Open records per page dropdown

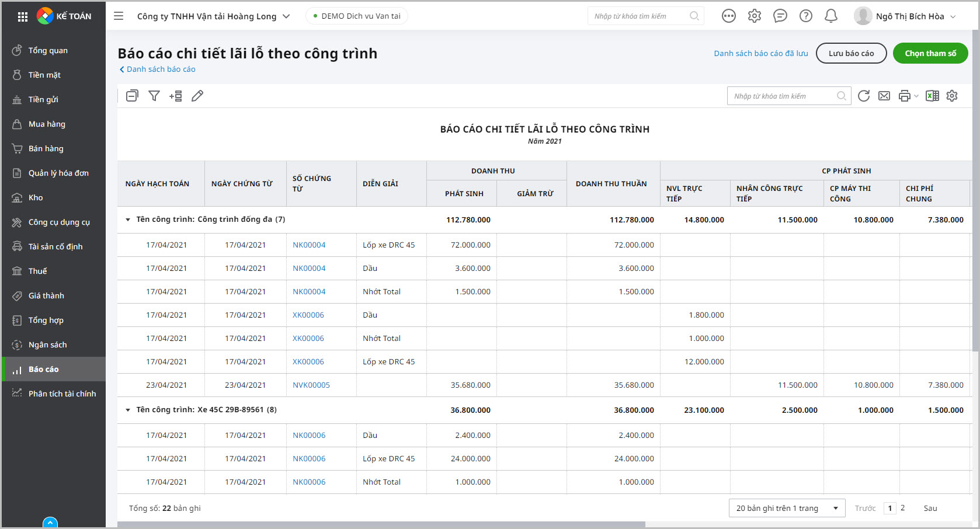(x=787, y=508)
